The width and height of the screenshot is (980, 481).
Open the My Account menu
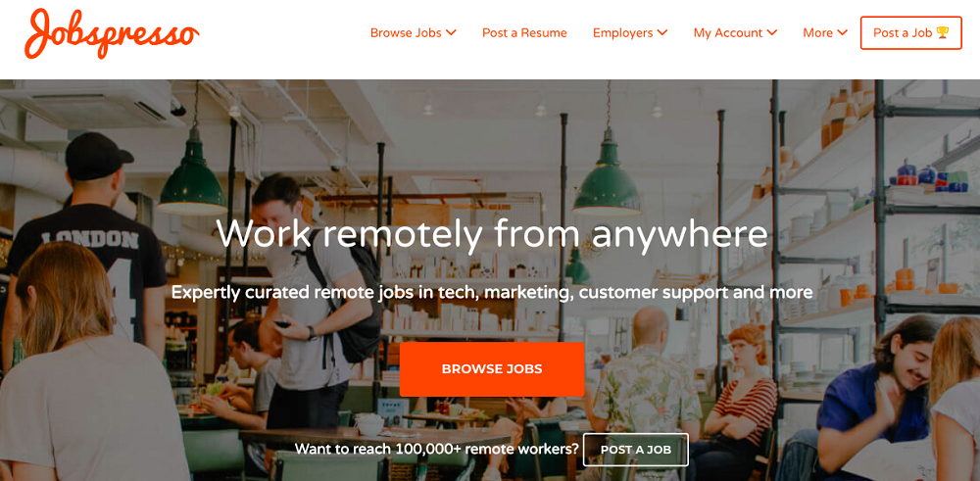[735, 33]
